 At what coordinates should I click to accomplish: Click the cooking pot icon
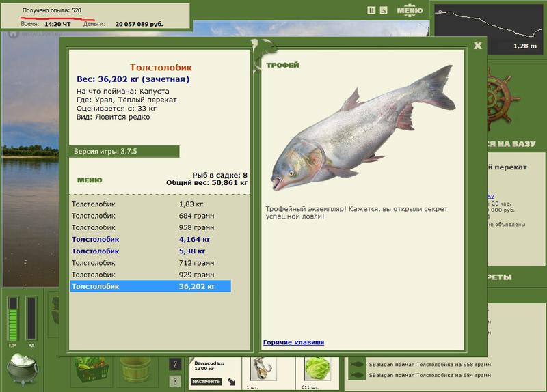(x=22, y=369)
